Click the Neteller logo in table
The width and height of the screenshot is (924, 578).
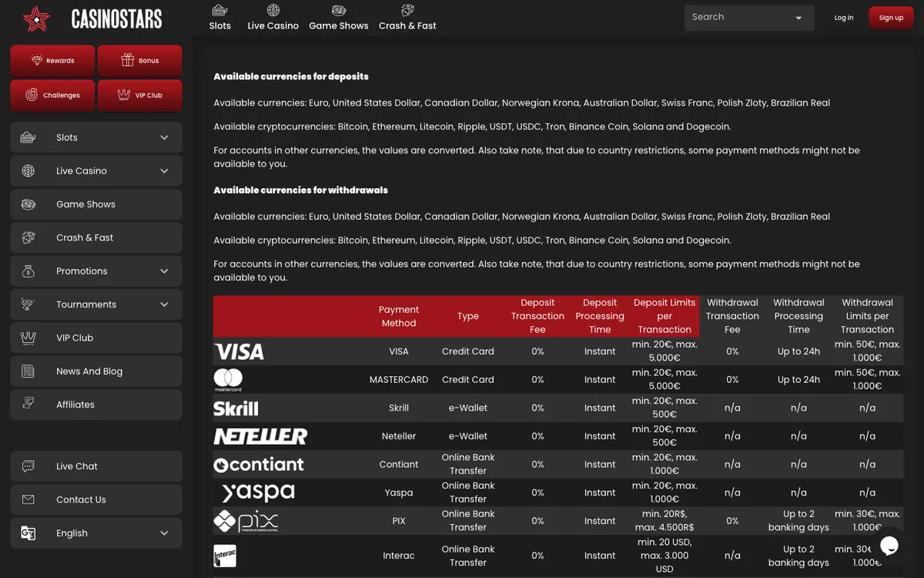[260, 436]
